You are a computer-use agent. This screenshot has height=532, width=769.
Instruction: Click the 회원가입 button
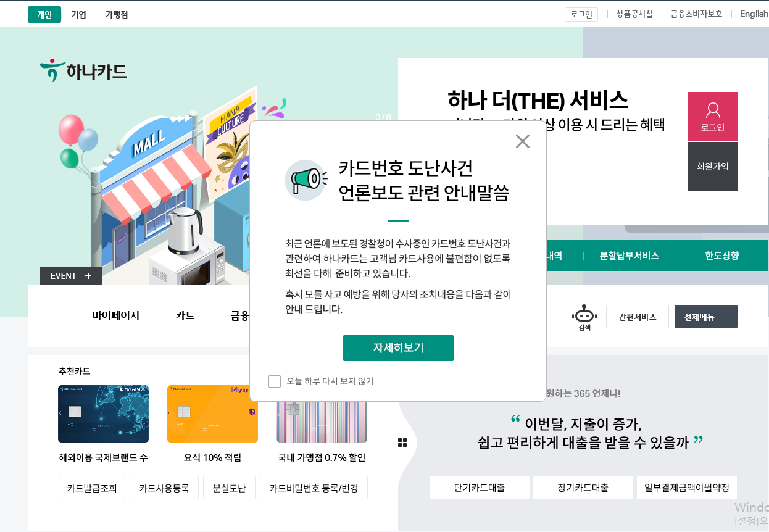pos(713,167)
